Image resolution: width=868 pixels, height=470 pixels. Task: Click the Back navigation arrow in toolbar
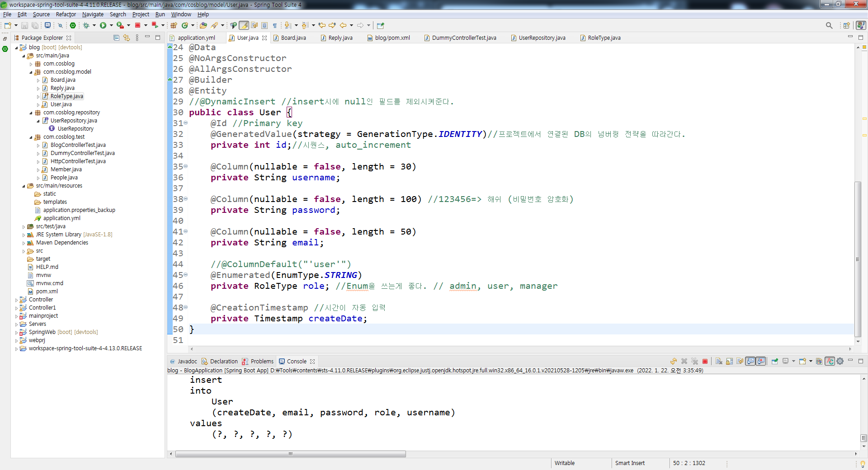pos(343,25)
